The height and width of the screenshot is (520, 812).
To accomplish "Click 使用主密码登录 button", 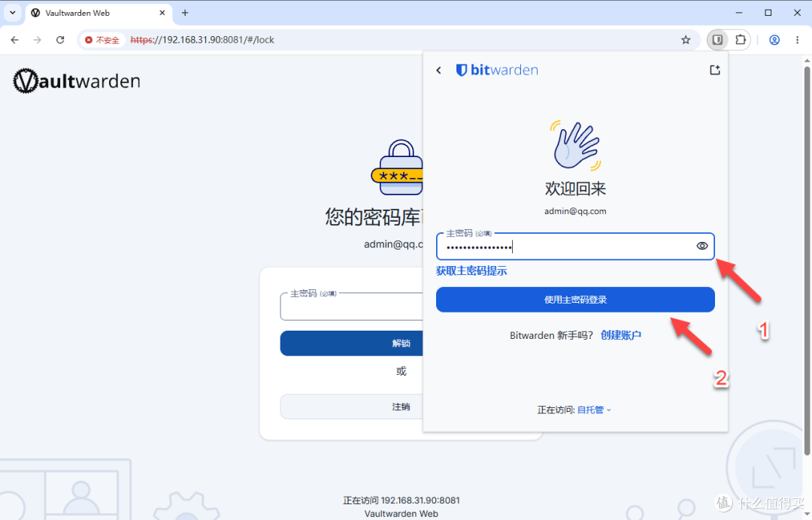I will click(x=575, y=300).
